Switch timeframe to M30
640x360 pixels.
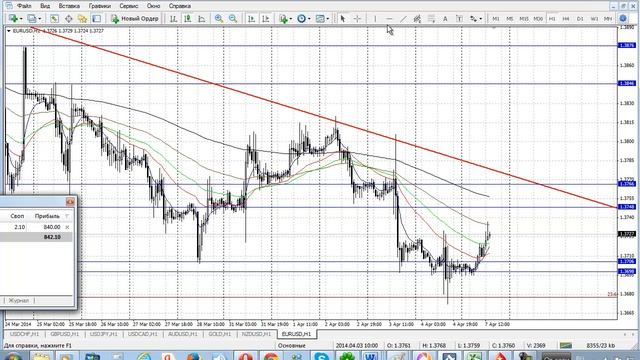click(538, 19)
